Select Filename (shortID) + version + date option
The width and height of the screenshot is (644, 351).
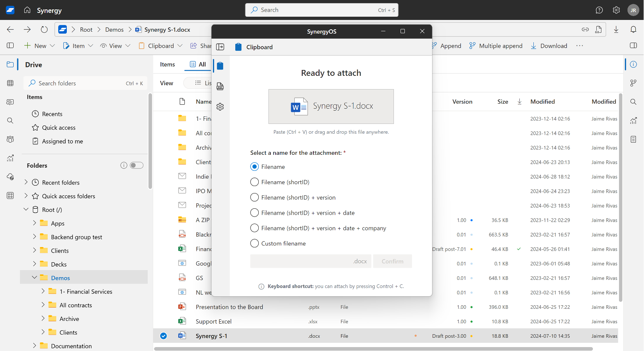click(x=254, y=213)
